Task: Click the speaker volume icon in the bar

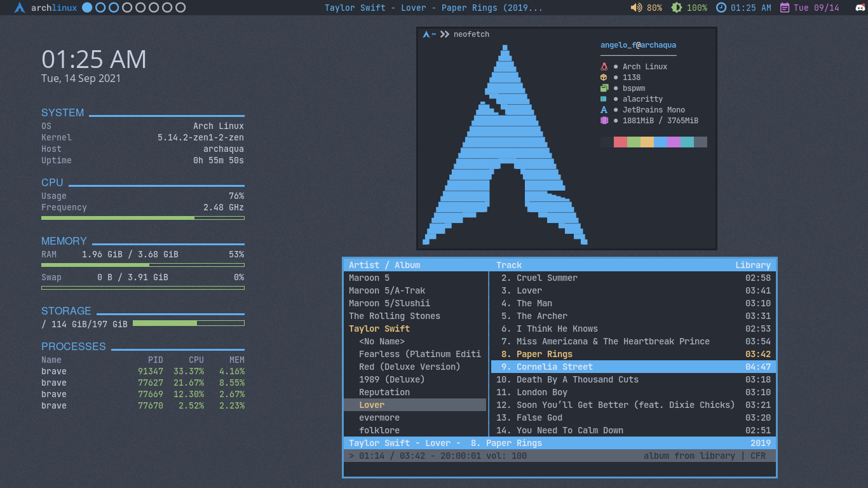Action: [x=636, y=8]
